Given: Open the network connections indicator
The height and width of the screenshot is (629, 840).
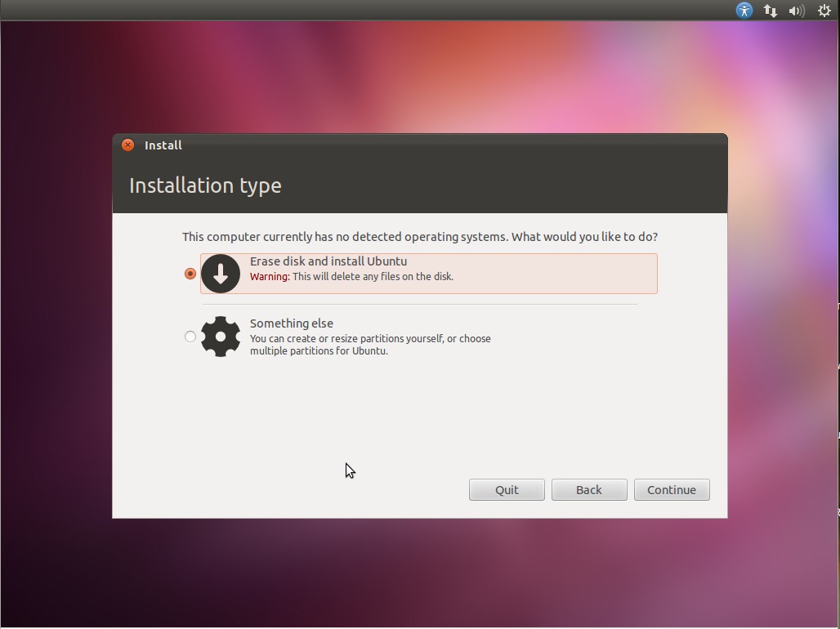Looking at the screenshot, I should pyautogui.click(x=771, y=11).
